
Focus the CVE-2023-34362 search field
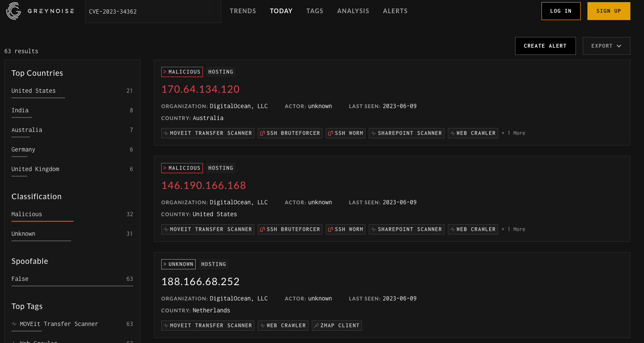153,11
